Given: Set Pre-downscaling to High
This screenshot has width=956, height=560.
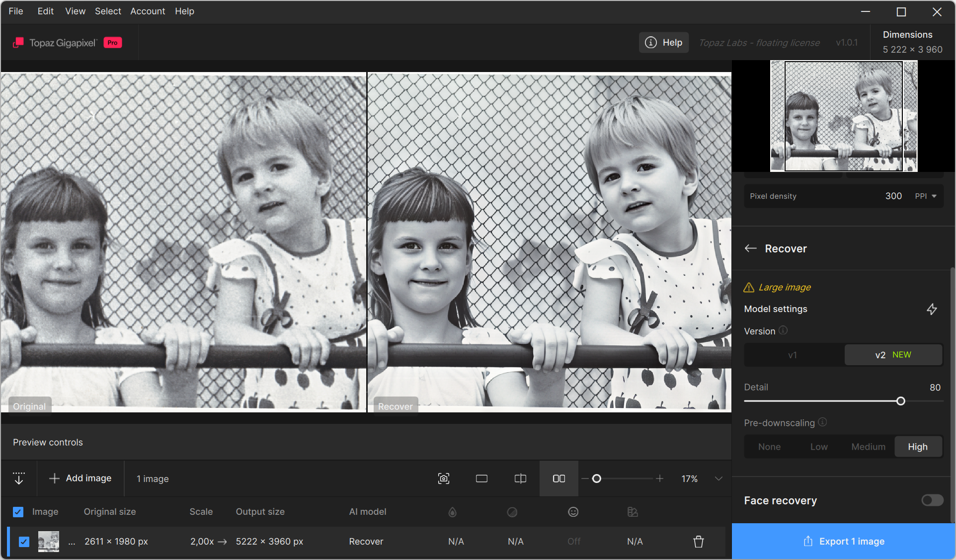Looking at the screenshot, I should [x=918, y=447].
